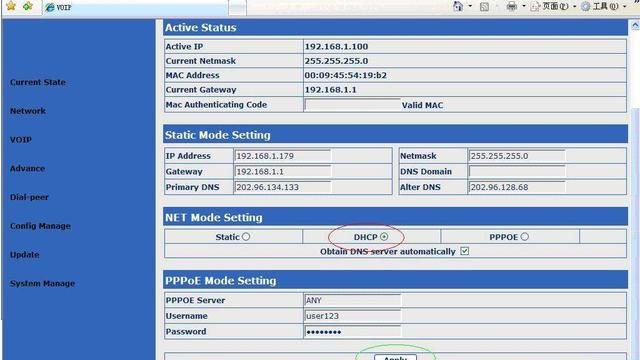Open the Home button dropdown arrow
The image size is (640, 360).
pyautogui.click(x=470, y=6)
